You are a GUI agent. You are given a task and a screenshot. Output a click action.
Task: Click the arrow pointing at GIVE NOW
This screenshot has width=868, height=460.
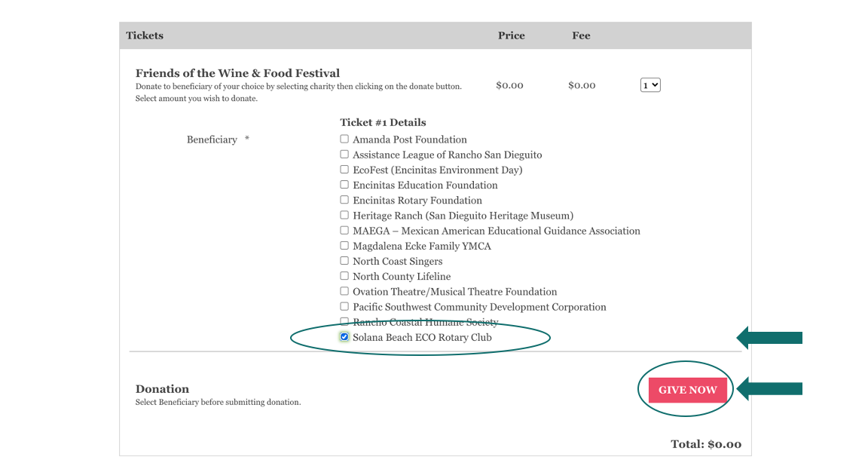(x=769, y=390)
